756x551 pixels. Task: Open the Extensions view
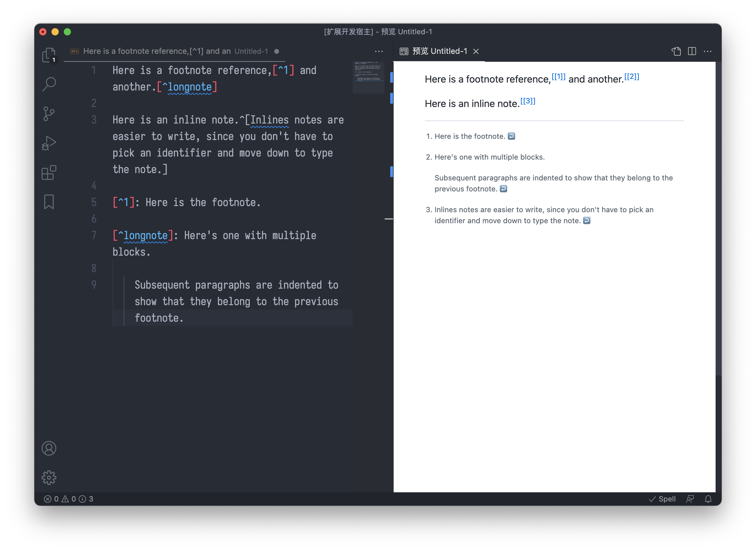pyautogui.click(x=49, y=172)
